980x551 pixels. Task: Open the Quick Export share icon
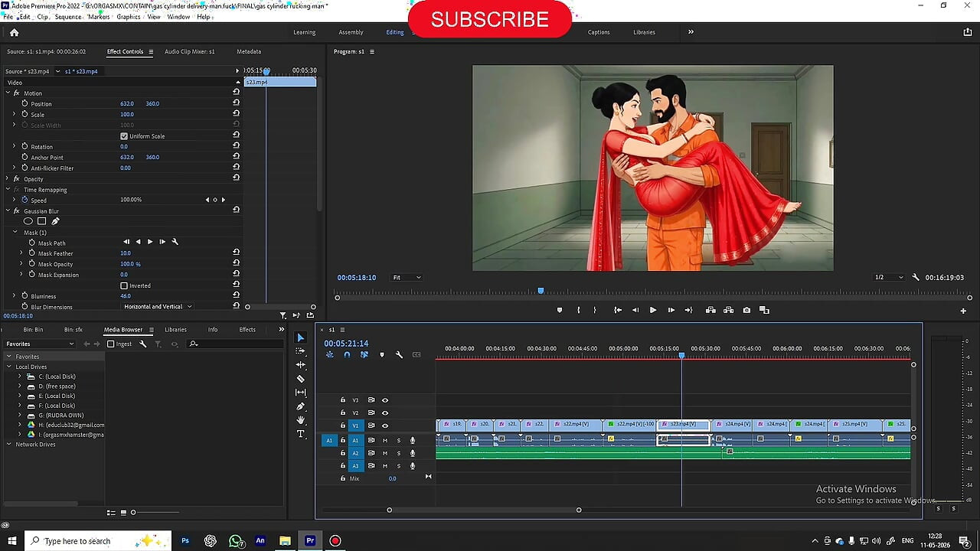tap(968, 32)
